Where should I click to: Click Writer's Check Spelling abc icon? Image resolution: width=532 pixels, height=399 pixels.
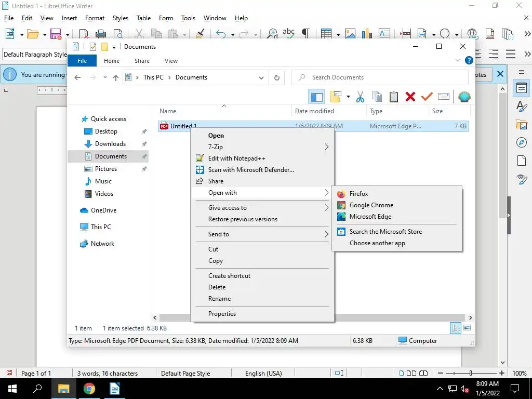(288, 33)
